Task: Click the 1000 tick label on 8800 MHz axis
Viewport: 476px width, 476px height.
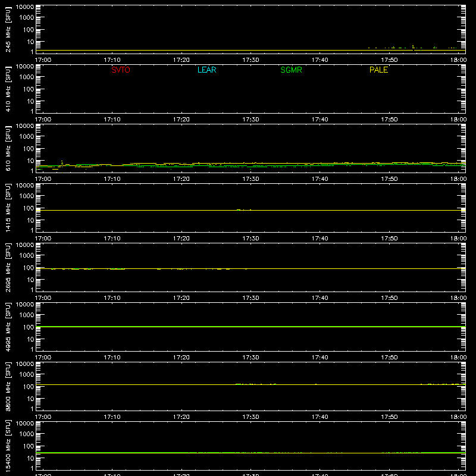Action: coord(27,375)
